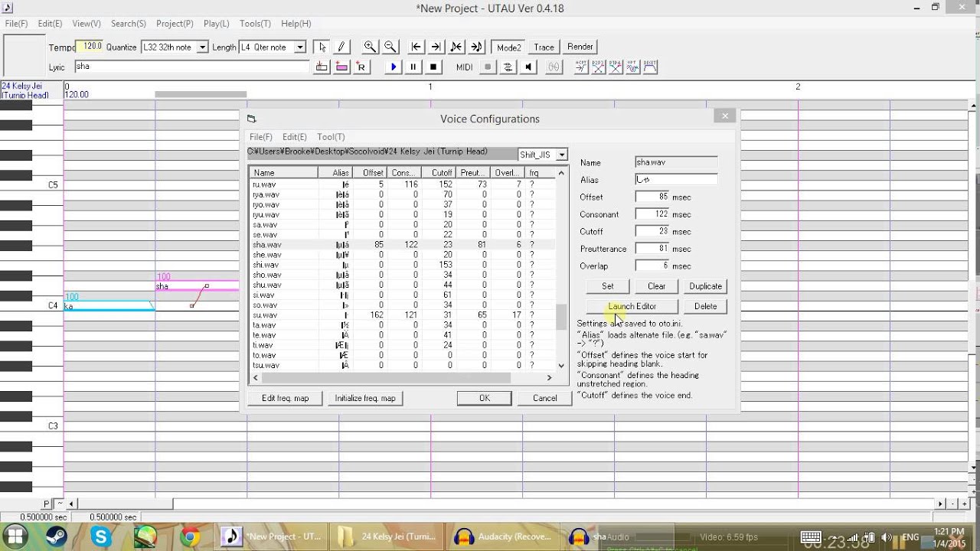This screenshot has width=980, height=551.
Task: Open the Search(S) menu
Action: point(129,24)
